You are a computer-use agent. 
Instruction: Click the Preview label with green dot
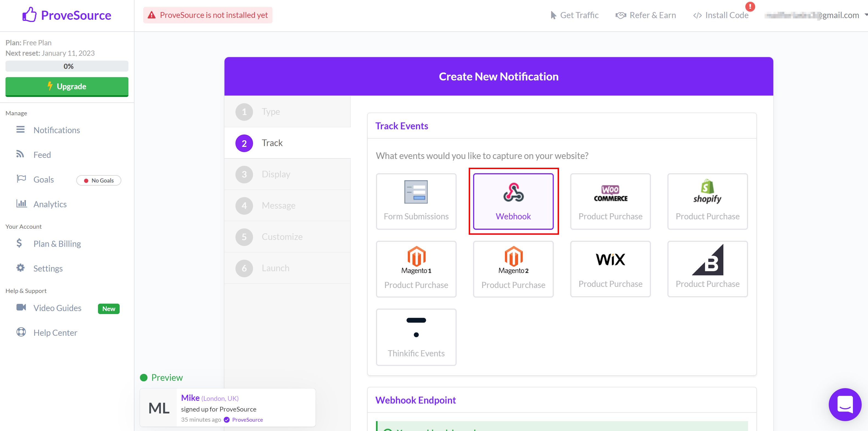pos(161,377)
